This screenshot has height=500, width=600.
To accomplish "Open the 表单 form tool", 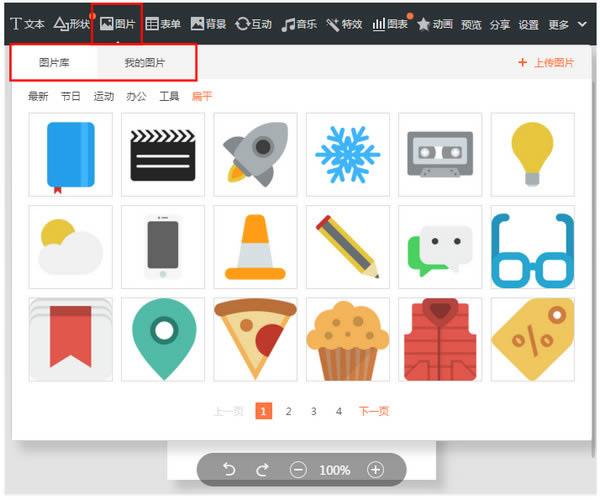I will point(163,23).
